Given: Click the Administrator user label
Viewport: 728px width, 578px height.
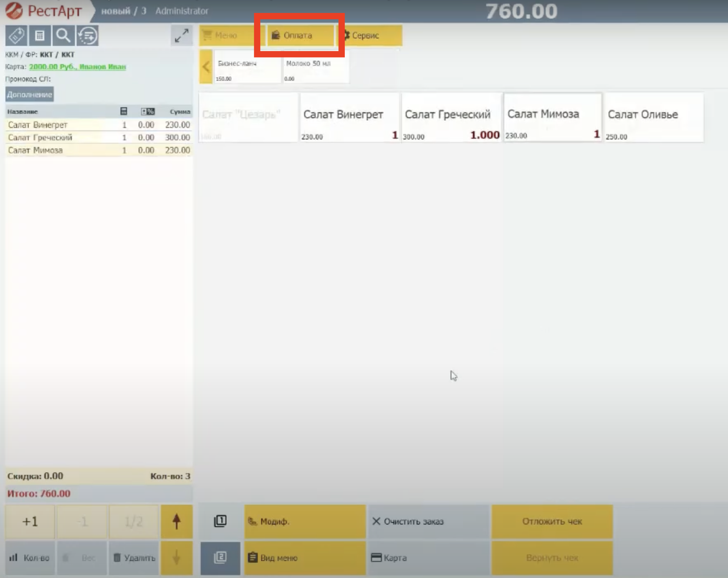Looking at the screenshot, I should [182, 11].
